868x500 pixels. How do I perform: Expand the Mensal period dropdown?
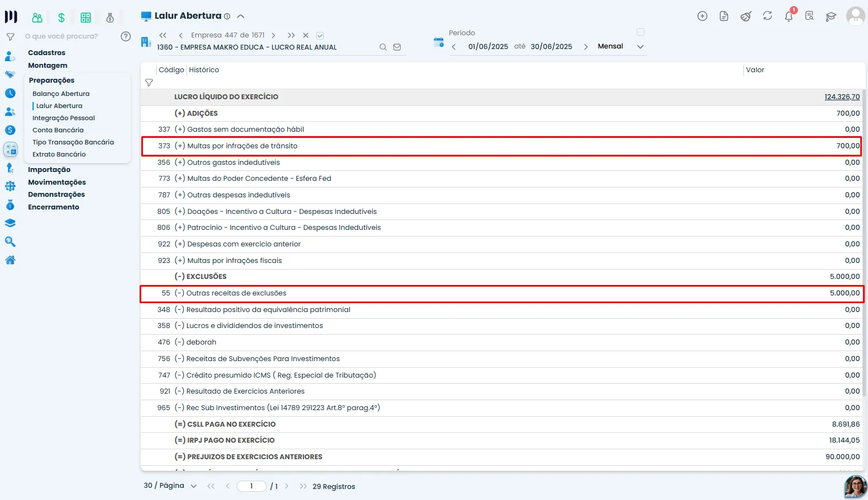pos(640,47)
